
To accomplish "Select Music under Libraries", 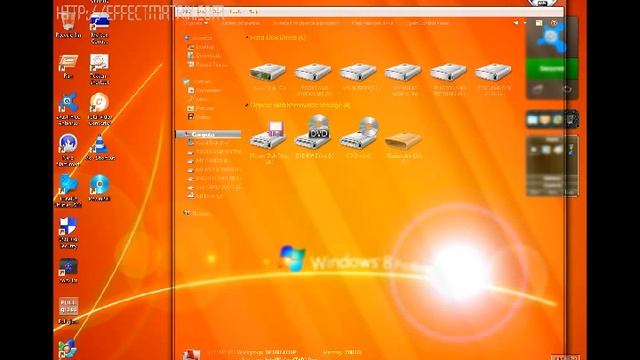I will tap(198, 99).
